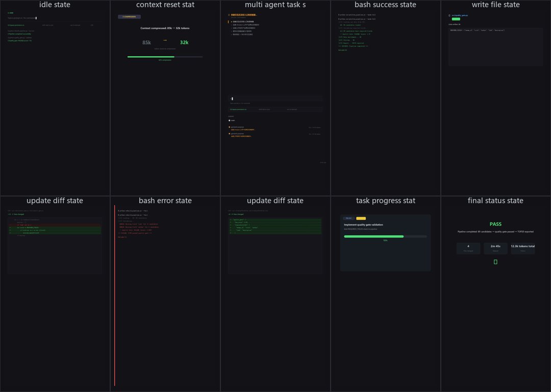Viewport: 551px width, 392px height.
Task: Select the second general-purpose agent dot
Action: (230, 134)
